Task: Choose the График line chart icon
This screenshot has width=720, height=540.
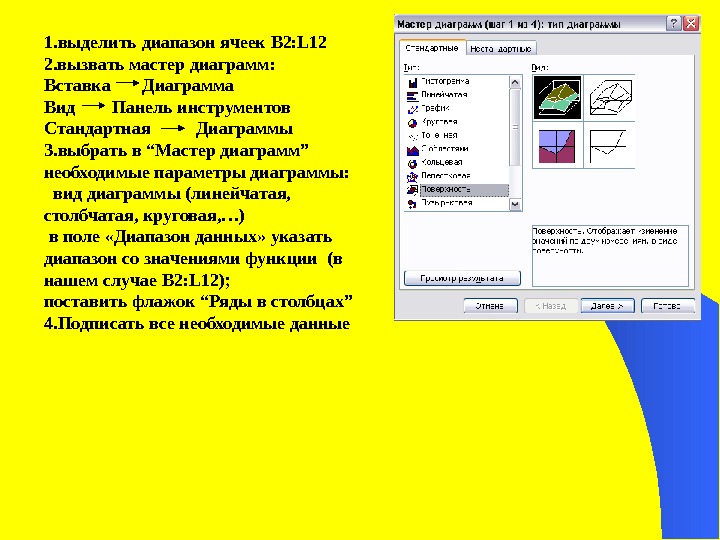Action: point(412,109)
